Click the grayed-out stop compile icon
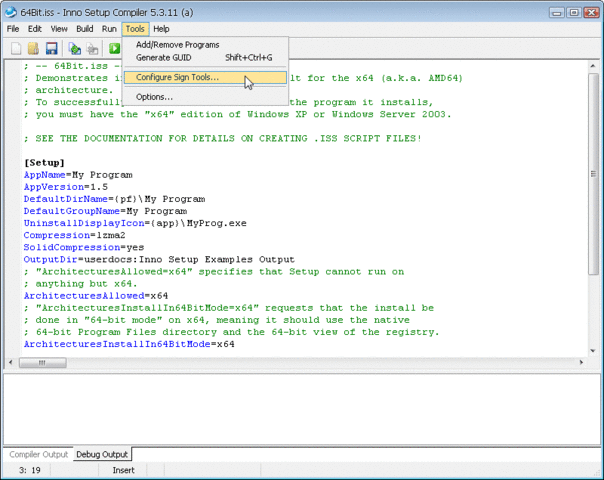 tap(92, 49)
